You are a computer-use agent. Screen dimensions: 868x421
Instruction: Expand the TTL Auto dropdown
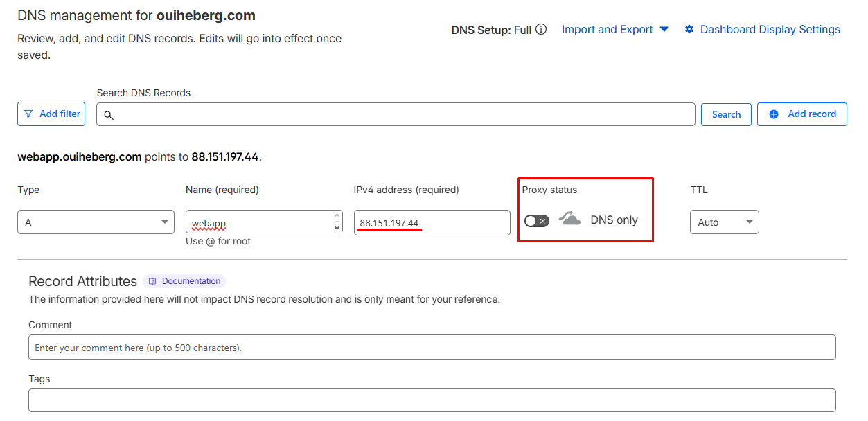[x=724, y=222]
